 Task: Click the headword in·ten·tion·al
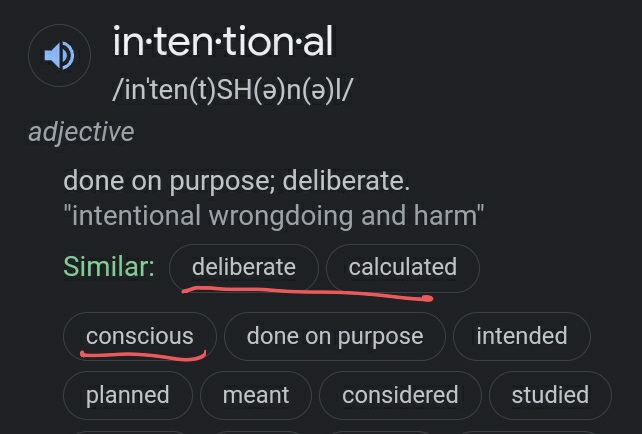click(x=223, y=42)
